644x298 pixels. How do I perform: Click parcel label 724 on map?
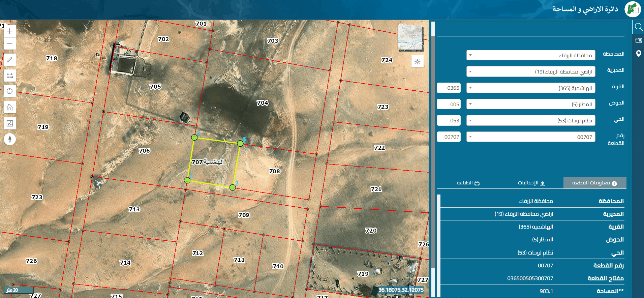(387, 60)
